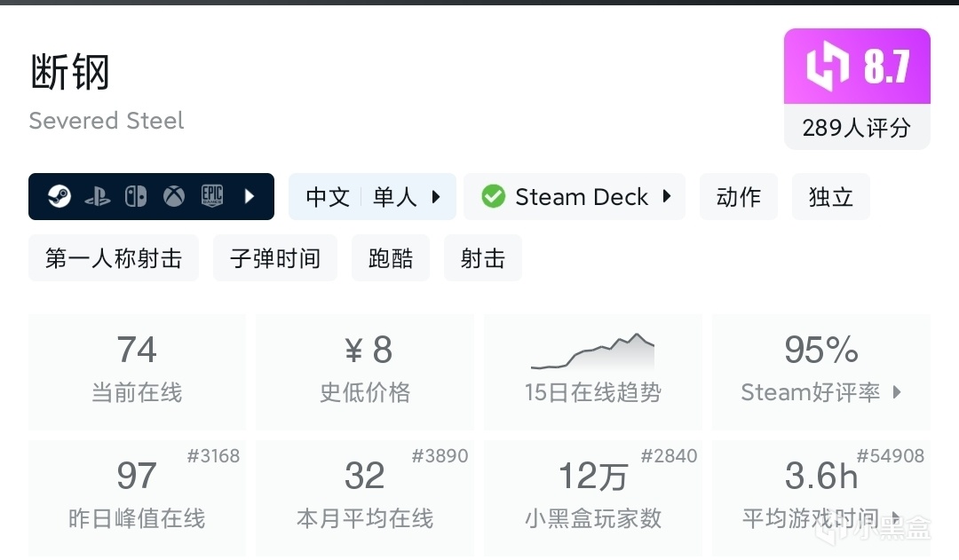Click the Xbox platform icon
This screenshot has height=560, width=959.
174,197
